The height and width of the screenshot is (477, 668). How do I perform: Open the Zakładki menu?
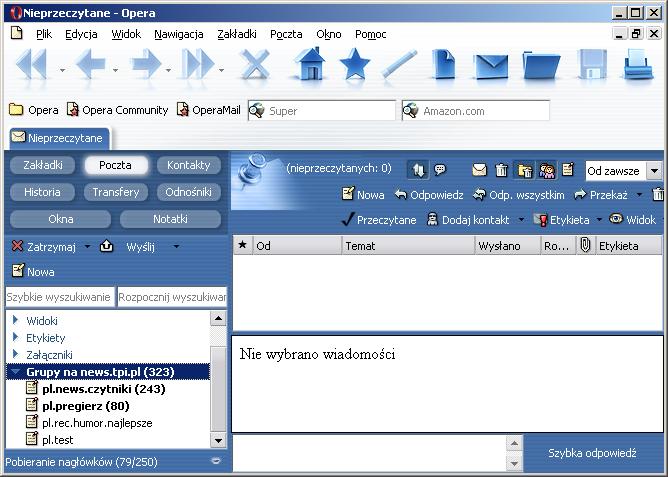click(x=236, y=34)
